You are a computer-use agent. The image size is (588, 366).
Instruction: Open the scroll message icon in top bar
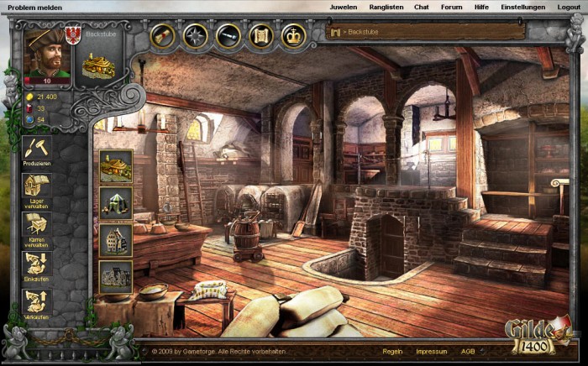[x=163, y=36]
